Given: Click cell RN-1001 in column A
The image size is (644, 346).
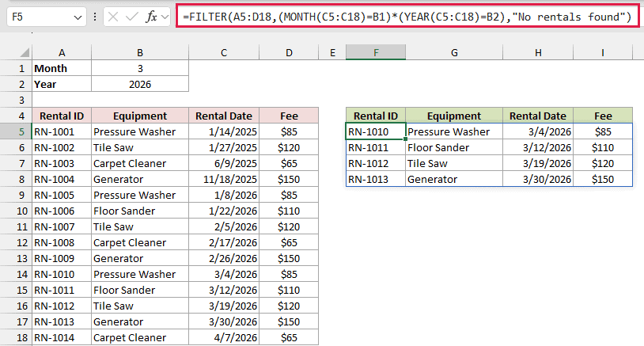Looking at the screenshot, I should click(x=62, y=131).
